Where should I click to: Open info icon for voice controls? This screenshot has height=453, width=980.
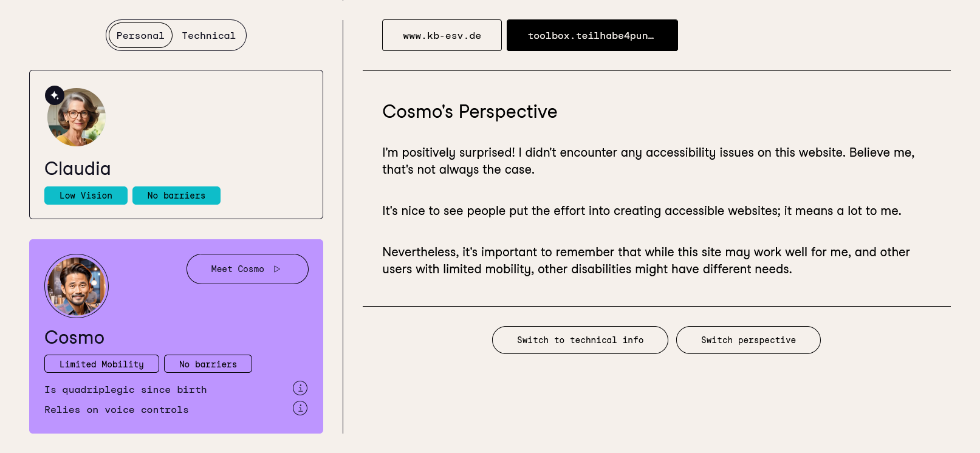coord(300,408)
